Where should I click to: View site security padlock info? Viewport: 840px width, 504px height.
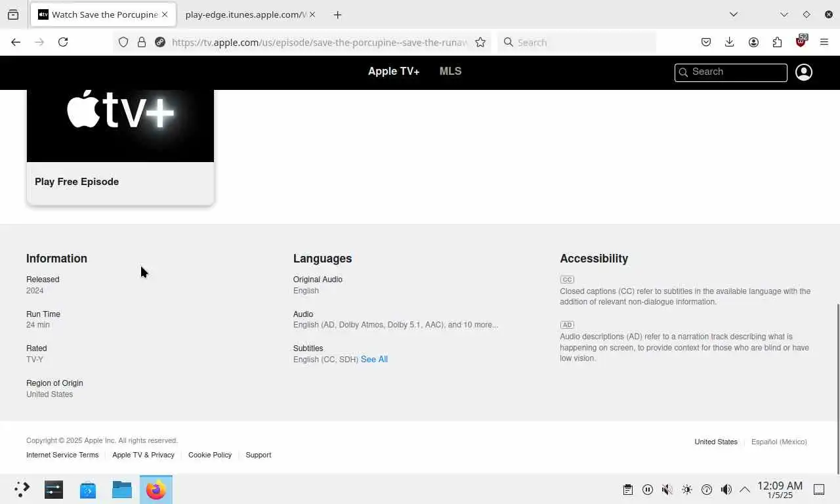tap(142, 42)
